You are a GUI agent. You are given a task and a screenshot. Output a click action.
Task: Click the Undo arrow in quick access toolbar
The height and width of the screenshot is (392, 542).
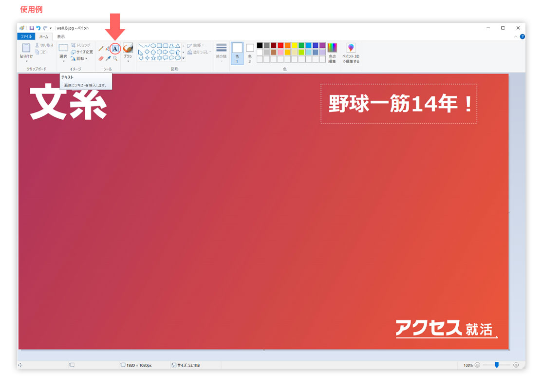[x=38, y=28]
